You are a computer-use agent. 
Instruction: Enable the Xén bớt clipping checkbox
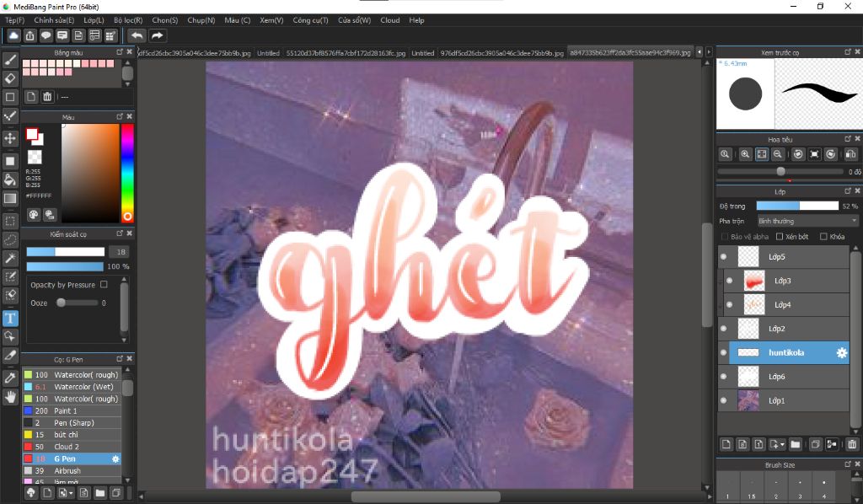(x=780, y=237)
